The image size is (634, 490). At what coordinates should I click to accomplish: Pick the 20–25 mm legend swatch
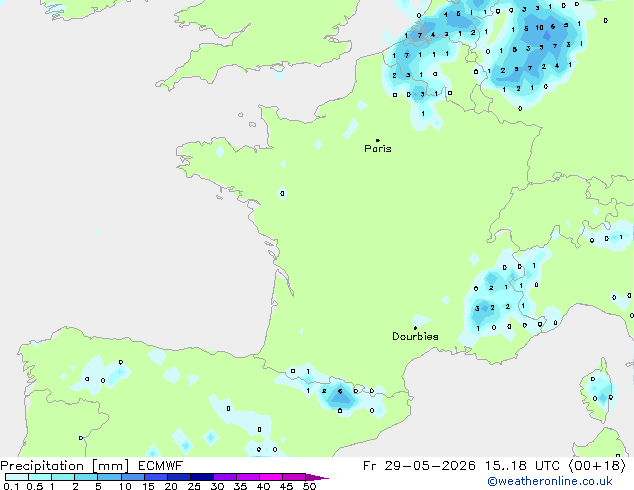[178, 477]
